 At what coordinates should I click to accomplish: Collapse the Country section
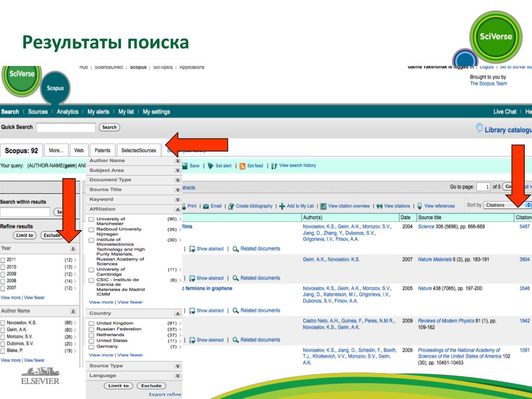point(178,314)
